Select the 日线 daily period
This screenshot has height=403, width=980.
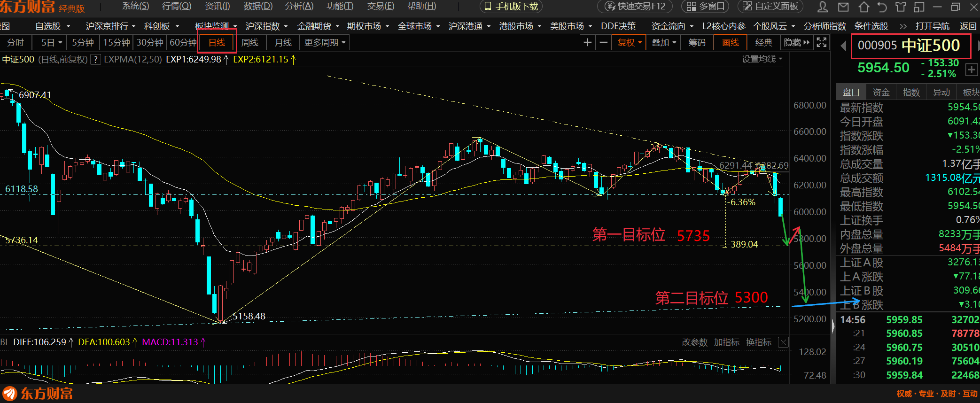click(217, 43)
